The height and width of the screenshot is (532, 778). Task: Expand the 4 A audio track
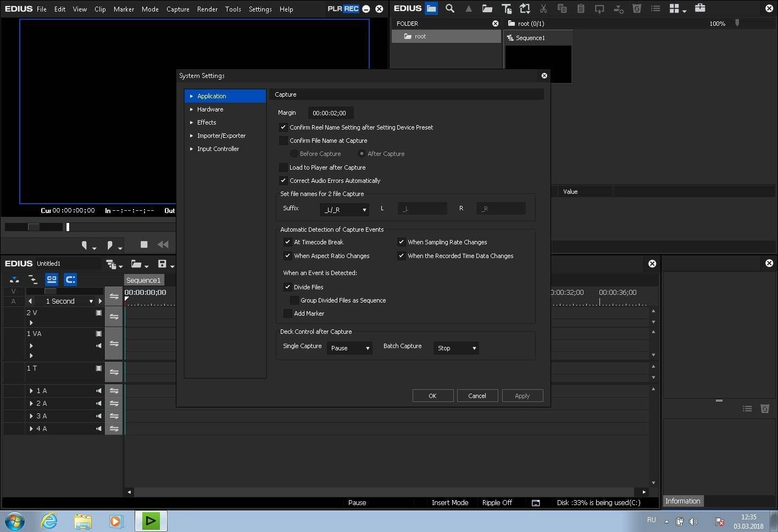pyautogui.click(x=31, y=429)
